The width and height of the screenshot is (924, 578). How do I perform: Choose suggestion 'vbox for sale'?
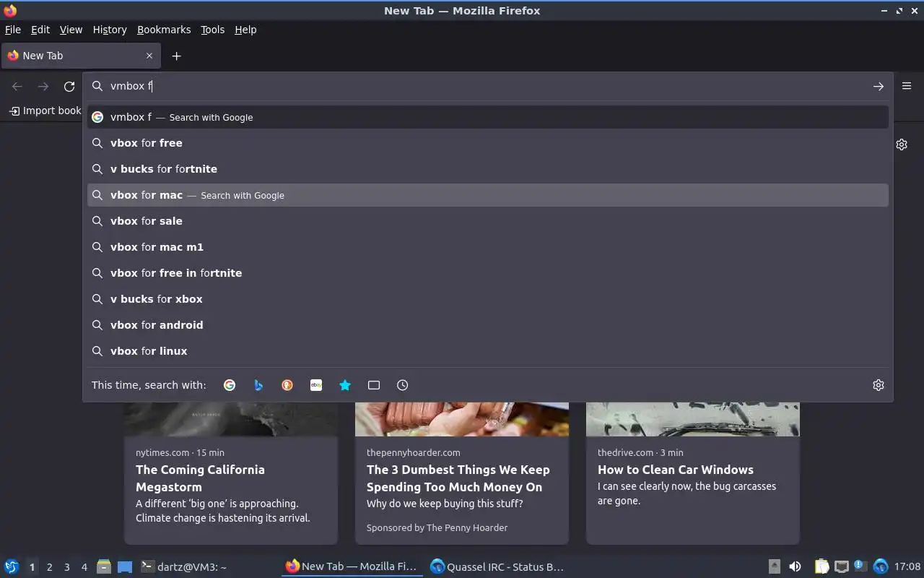488,221
